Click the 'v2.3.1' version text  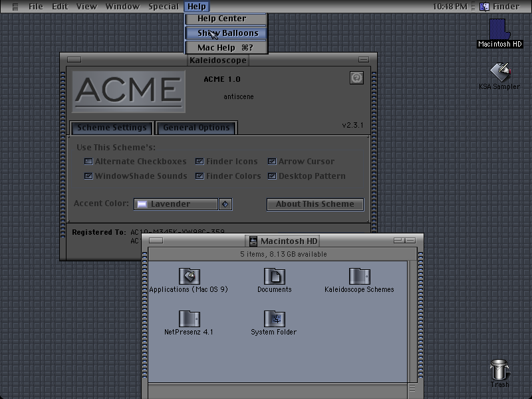pos(352,125)
